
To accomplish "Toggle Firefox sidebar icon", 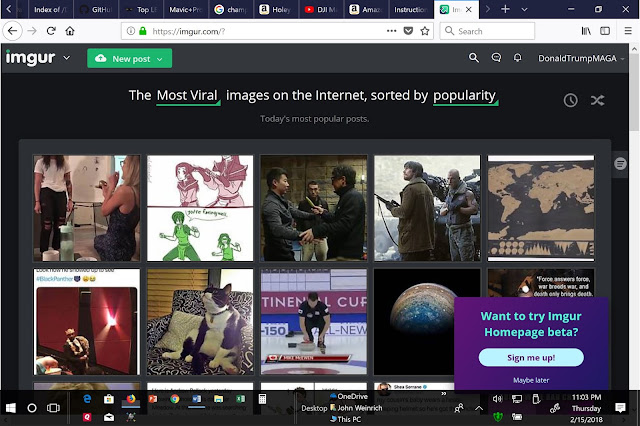I will point(605,31).
